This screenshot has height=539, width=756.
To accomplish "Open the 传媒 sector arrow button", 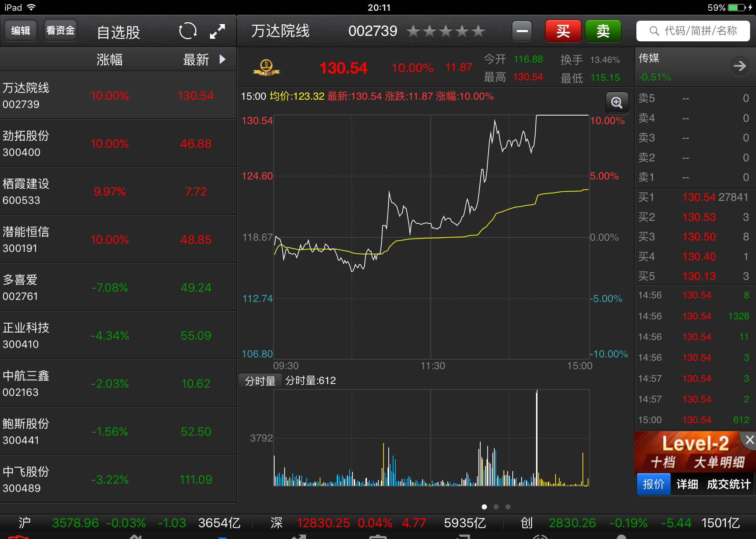I will pyautogui.click(x=739, y=66).
